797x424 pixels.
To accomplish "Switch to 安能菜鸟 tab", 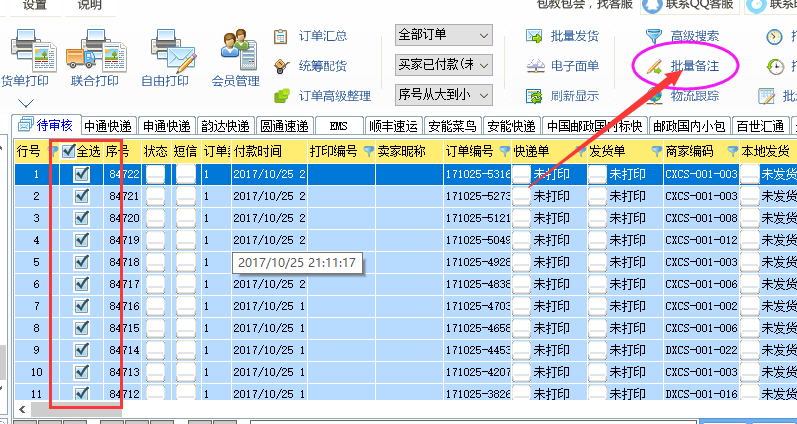I will point(452,126).
